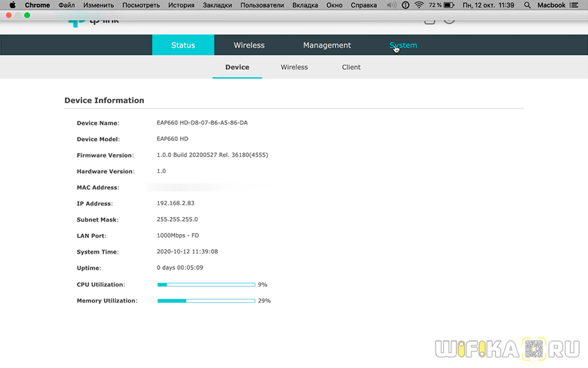The width and height of the screenshot is (588, 368).
Task: Open the Apple menu
Action: point(12,5)
